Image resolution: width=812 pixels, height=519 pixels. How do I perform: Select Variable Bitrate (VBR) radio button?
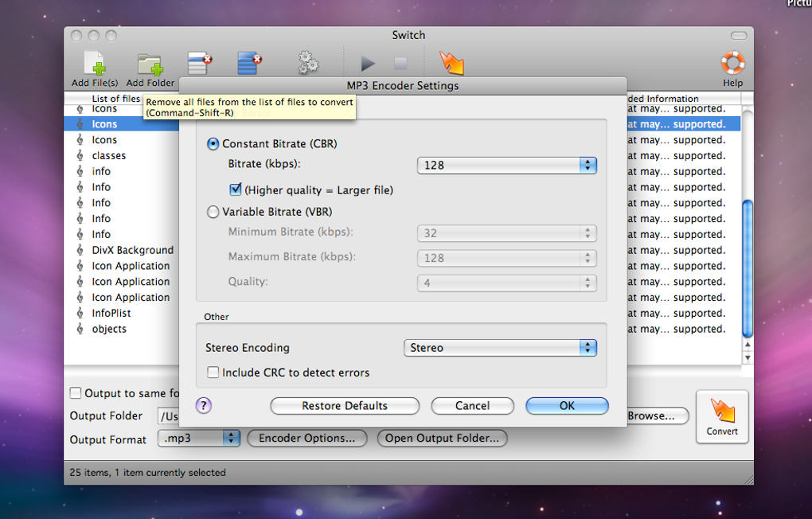coord(213,212)
